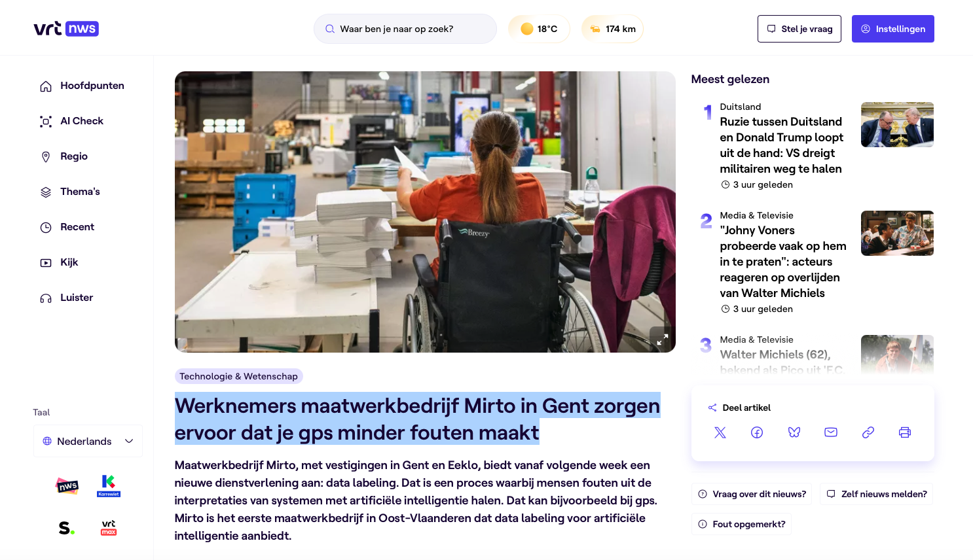Click the Stel je vraag button
973x560 pixels.
click(x=799, y=29)
